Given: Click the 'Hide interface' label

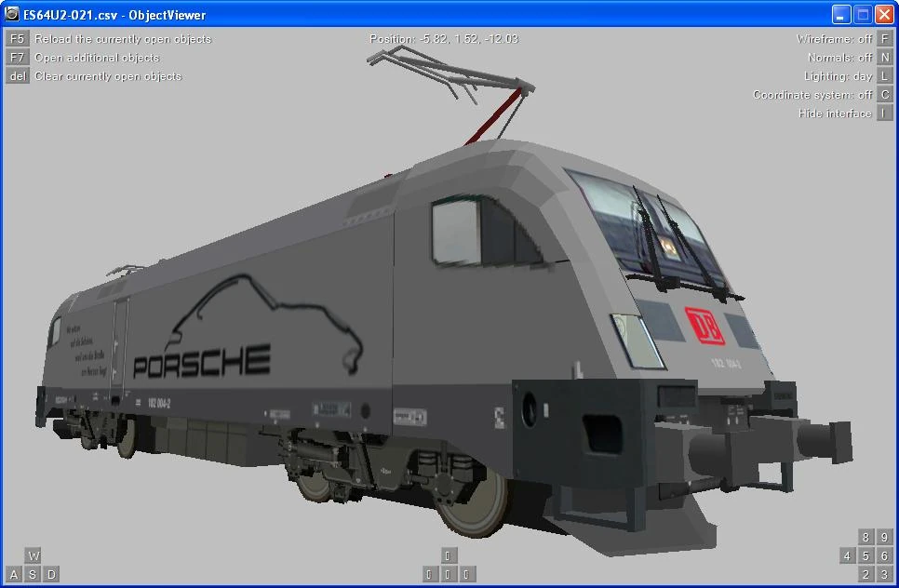Looking at the screenshot, I should point(835,114).
